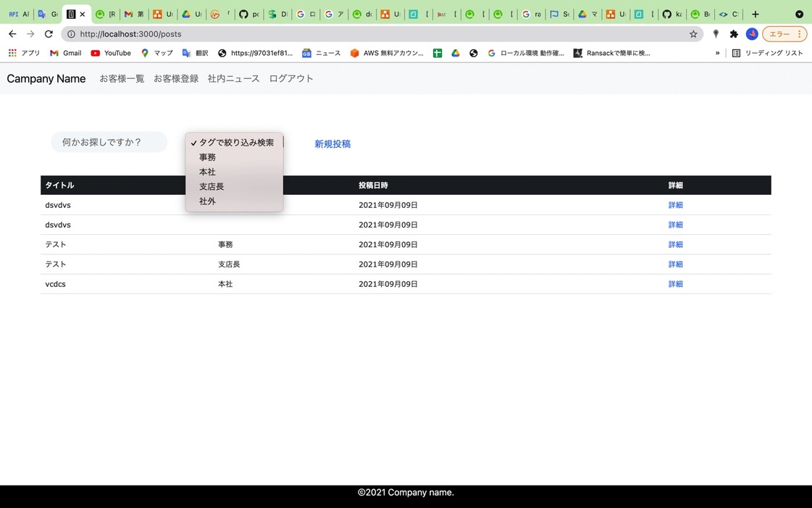This screenshot has width=812, height=508.
Task: Click the 新規投稿 link
Action: pos(332,144)
